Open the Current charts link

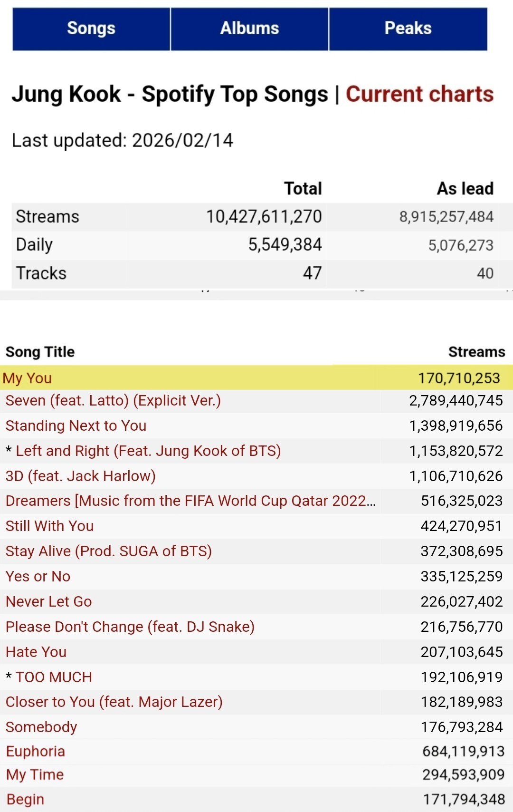419,94
